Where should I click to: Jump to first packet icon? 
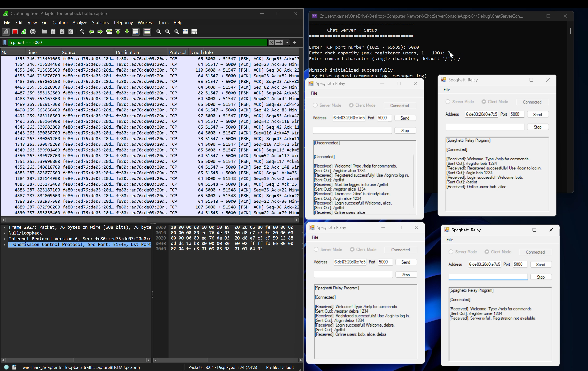pos(118,32)
